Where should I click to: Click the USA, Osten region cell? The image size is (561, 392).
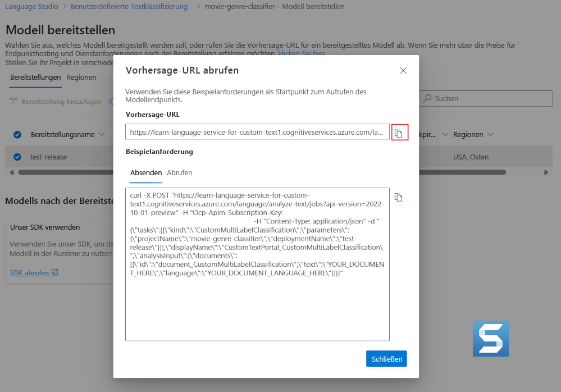471,157
